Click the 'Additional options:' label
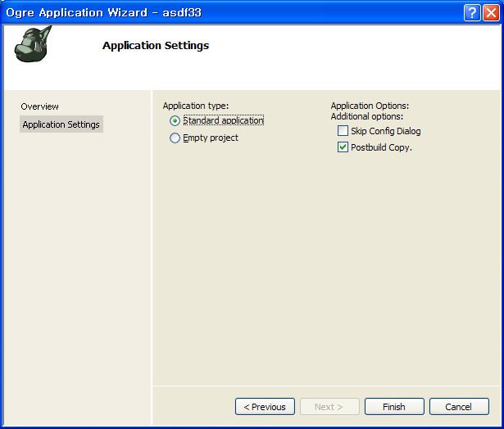The image size is (504, 429). pos(367,116)
